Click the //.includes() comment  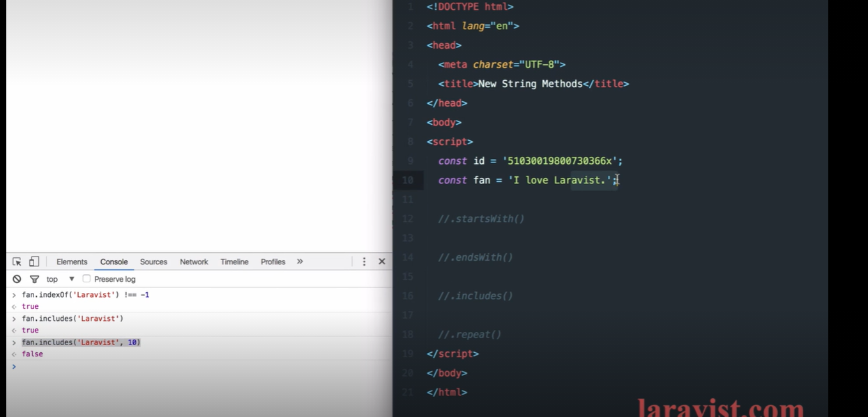[475, 296]
